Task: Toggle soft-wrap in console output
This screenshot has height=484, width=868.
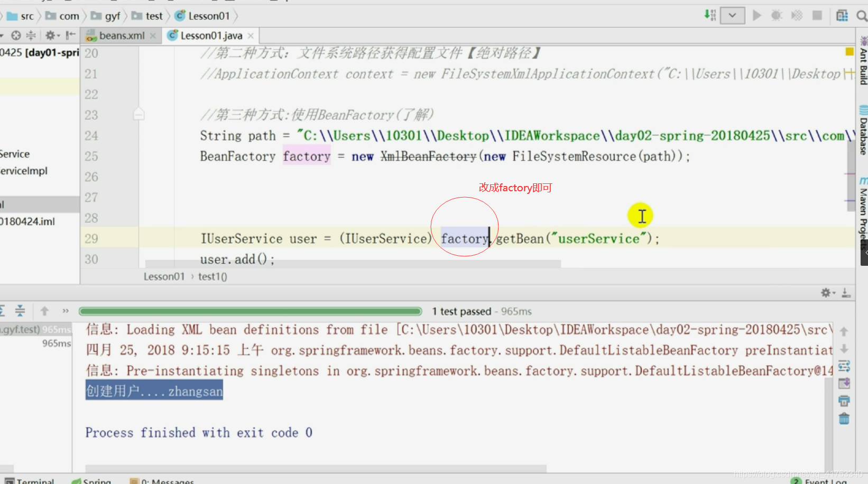Action: point(844,366)
